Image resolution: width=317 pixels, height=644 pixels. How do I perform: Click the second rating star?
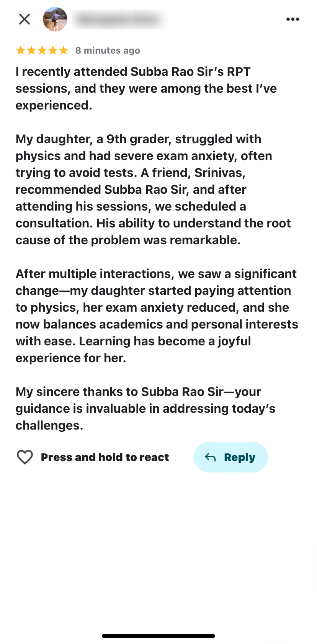pos(31,50)
